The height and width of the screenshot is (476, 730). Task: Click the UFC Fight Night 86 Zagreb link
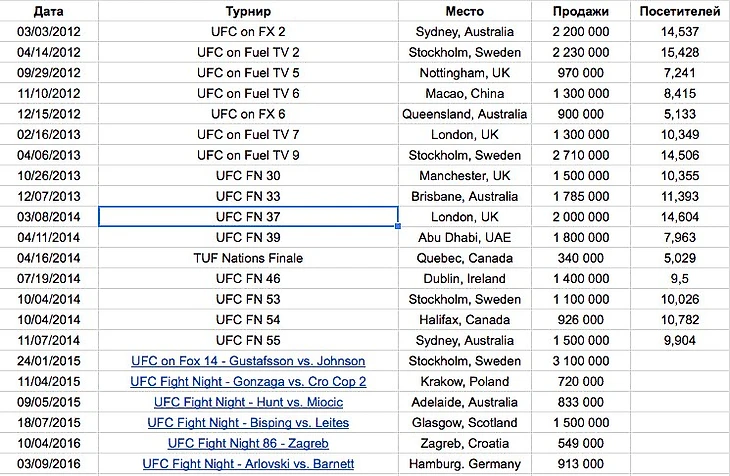click(247, 443)
